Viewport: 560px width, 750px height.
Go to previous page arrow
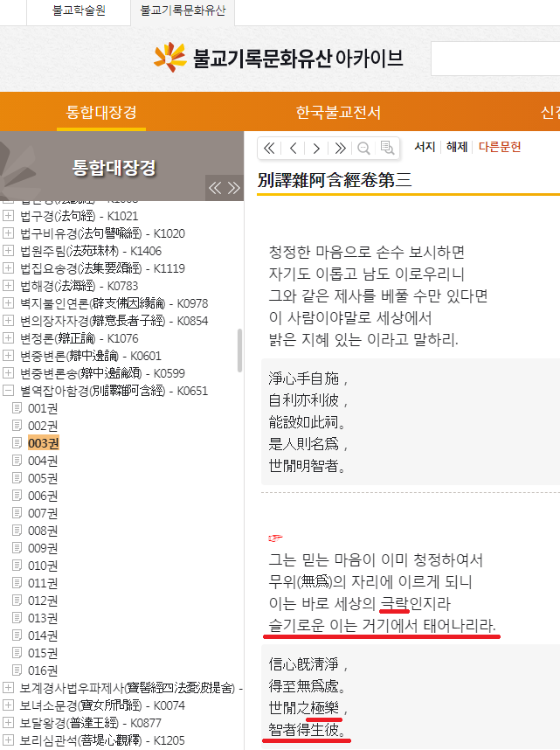point(294,149)
